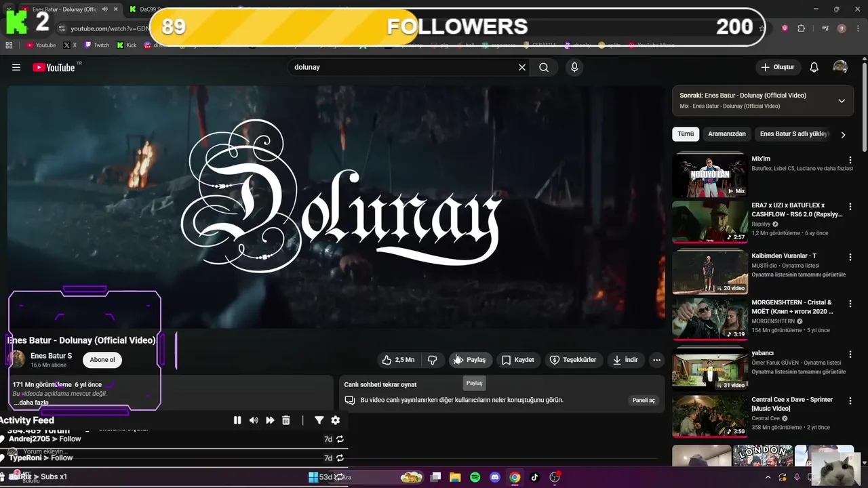Image resolution: width=868 pixels, height=488 pixels.
Task: Open Spotify from the taskbar
Action: 475,477
